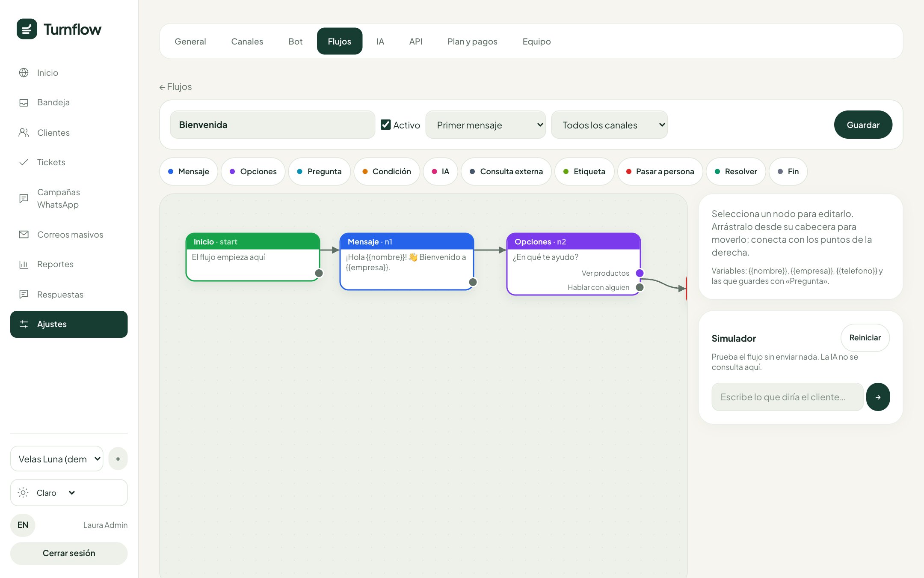924x578 pixels.
Task: Open the IA settings tab
Action: 380,42
